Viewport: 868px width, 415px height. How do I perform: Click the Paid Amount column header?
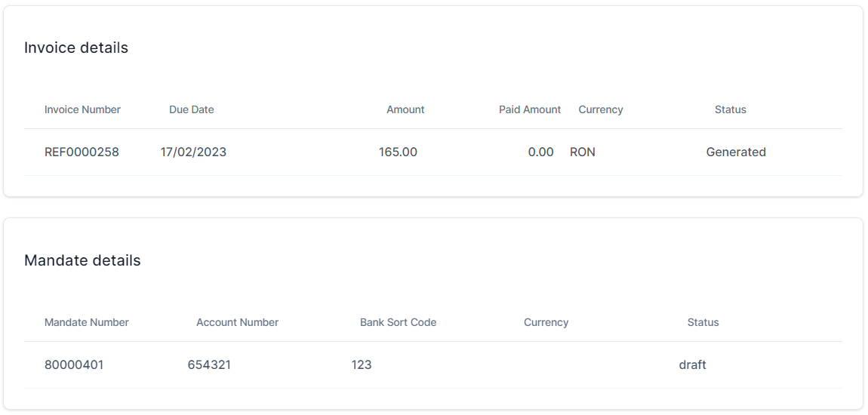[530, 109]
